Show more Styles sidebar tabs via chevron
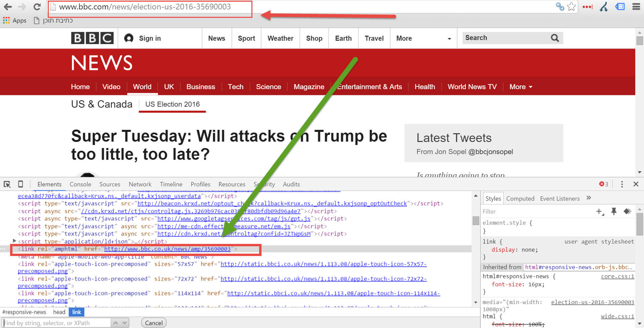The height and width of the screenshot is (328, 644). pyautogui.click(x=589, y=198)
